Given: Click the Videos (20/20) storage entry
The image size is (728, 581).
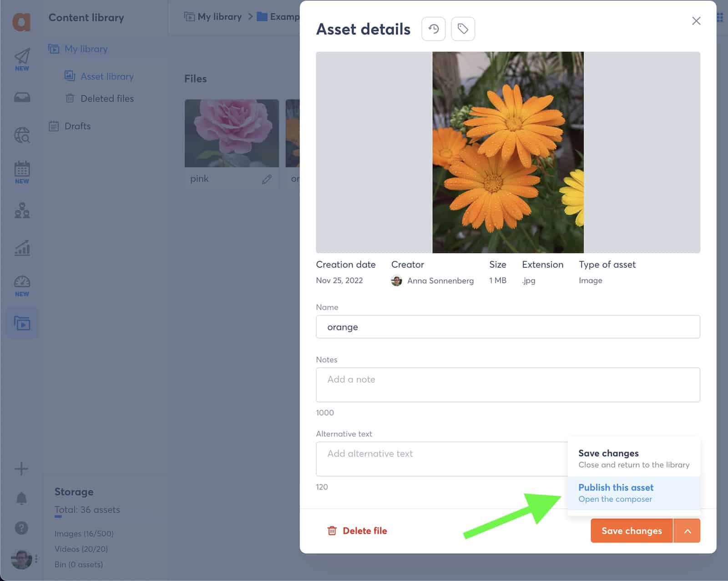Looking at the screenshot, I should pos(81,549).
